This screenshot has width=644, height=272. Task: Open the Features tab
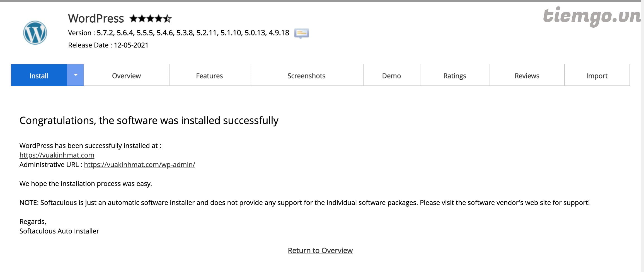tap(209, 76)
